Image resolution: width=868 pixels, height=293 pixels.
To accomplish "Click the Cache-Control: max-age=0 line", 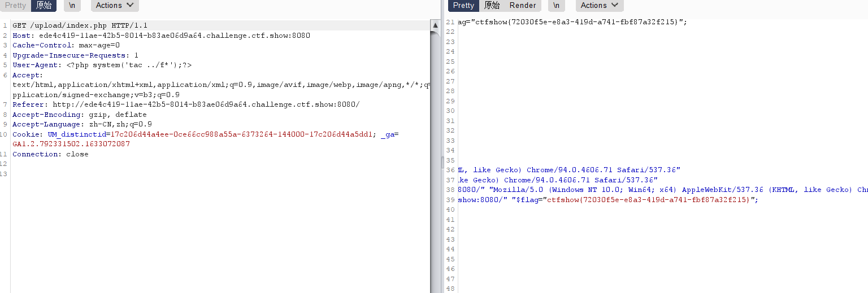I will [66, 45].
